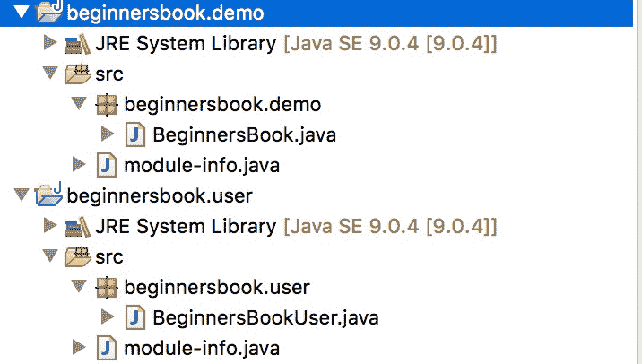Select module-info.java under beginnersbook.user
Viewport: 642px width, 364px height.
201,348
